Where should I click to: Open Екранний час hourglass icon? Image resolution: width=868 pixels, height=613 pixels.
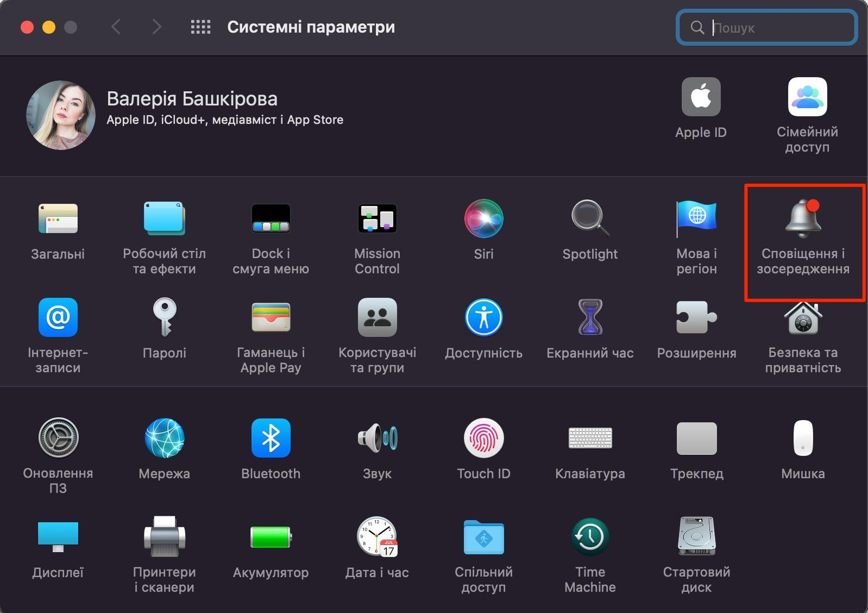pos(590,317)
